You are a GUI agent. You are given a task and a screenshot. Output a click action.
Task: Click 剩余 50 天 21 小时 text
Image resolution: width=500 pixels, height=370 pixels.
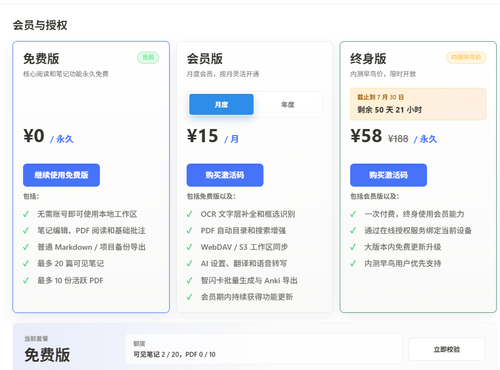pos(390,110)
